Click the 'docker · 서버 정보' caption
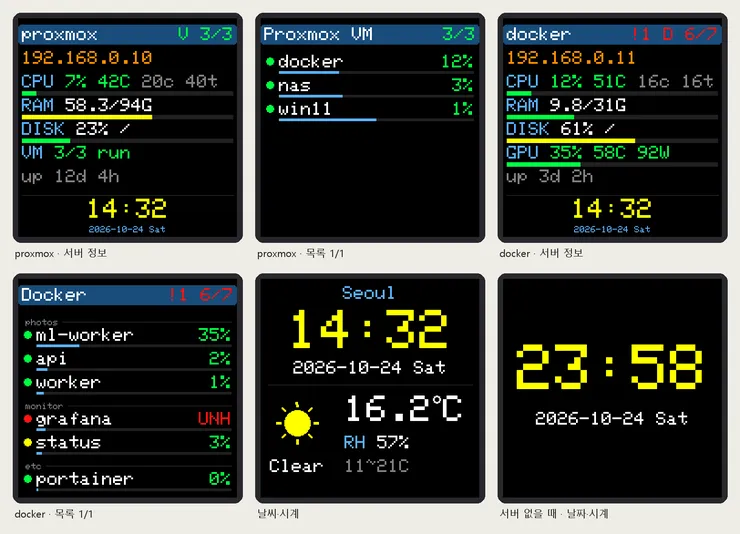 pos(541,253)
